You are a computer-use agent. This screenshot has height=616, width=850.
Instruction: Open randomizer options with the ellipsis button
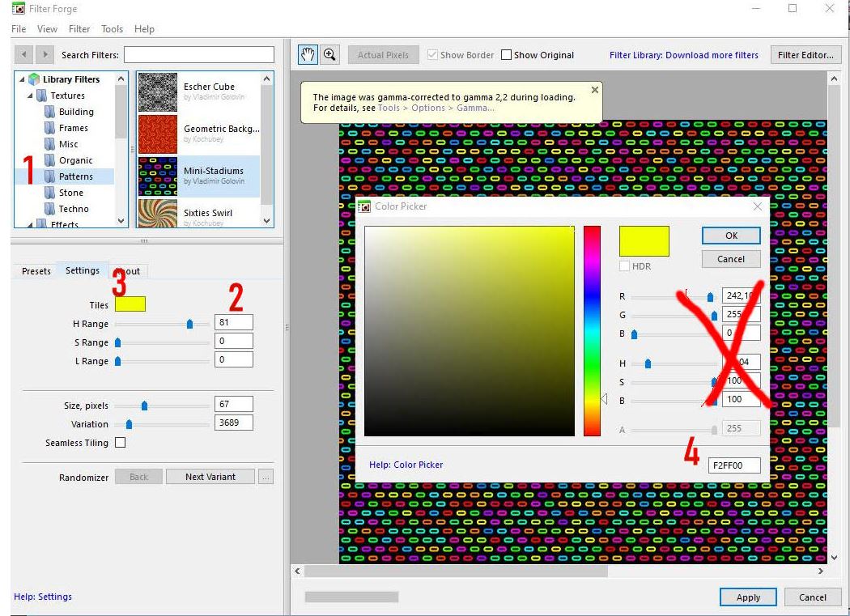coord(266,477)
